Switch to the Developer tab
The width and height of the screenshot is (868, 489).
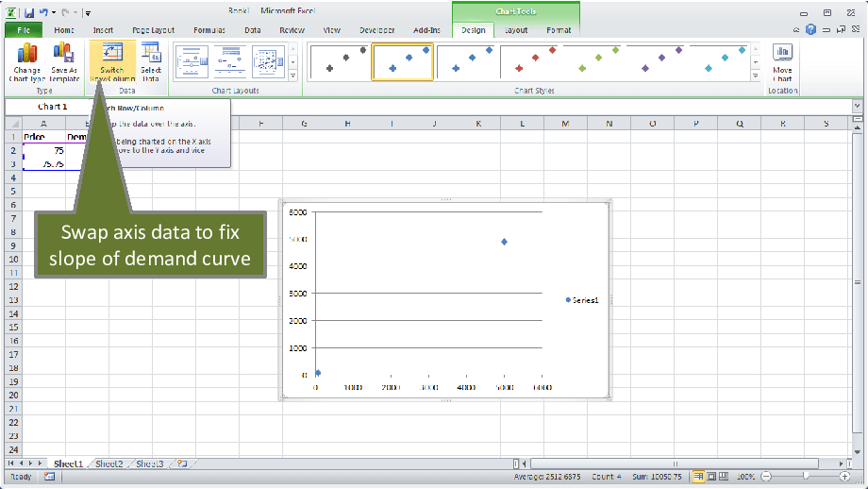tap(377, 30)
